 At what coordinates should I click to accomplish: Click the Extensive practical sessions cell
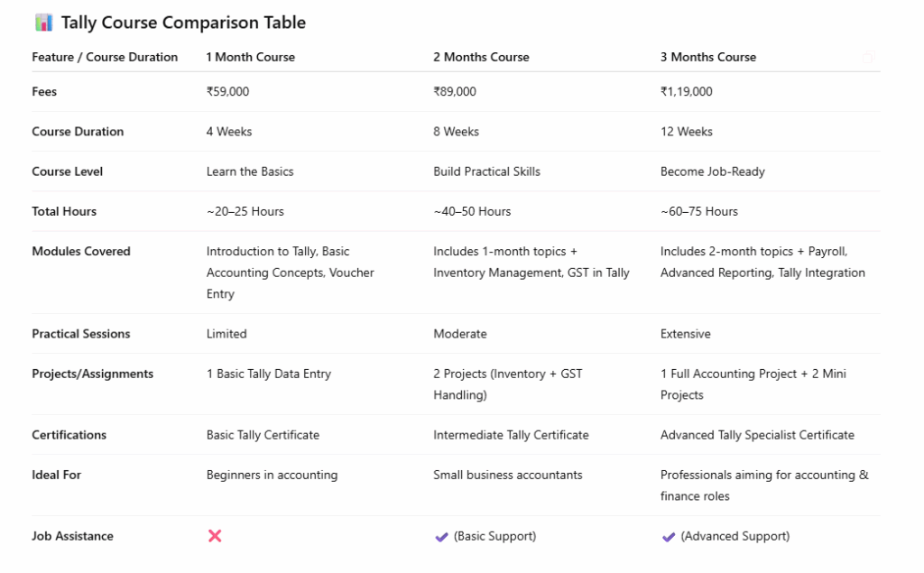686,334
